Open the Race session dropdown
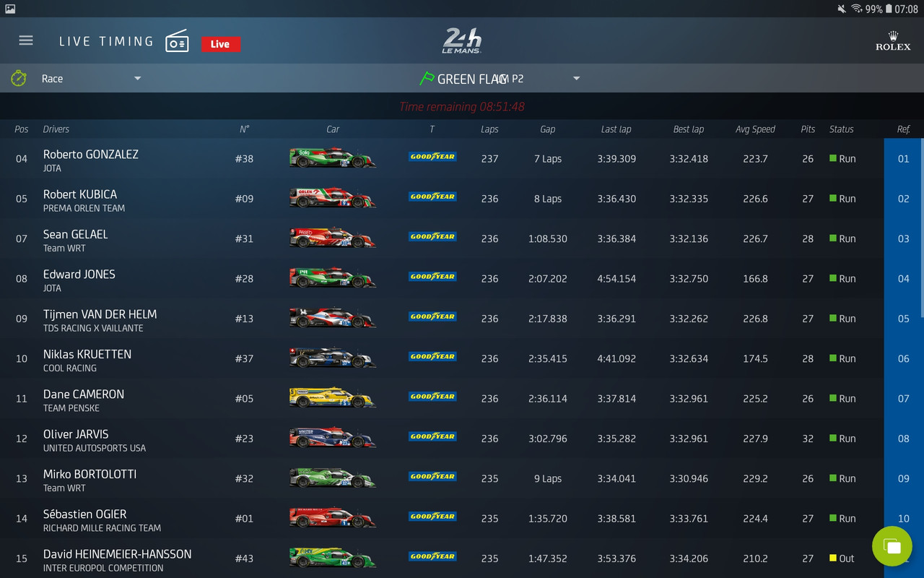Screen dimensions: 924x578 (x=90, y=78)
